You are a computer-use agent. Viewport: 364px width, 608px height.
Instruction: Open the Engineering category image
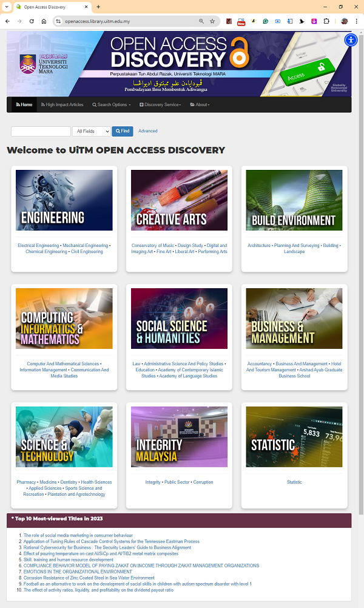[64, 200]
